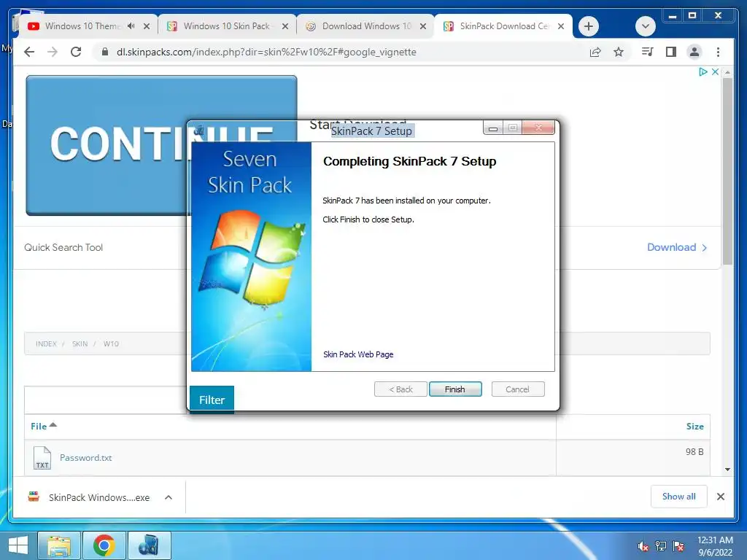Switch to the Download Windows 10 tab
This screenshot has width=747, height=560.
click(366, 26)
